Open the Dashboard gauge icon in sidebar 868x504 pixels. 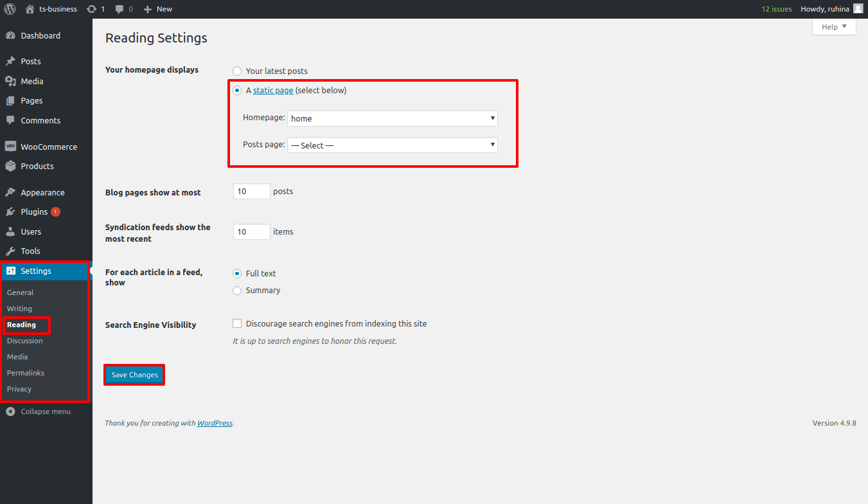tap(10, 36)
